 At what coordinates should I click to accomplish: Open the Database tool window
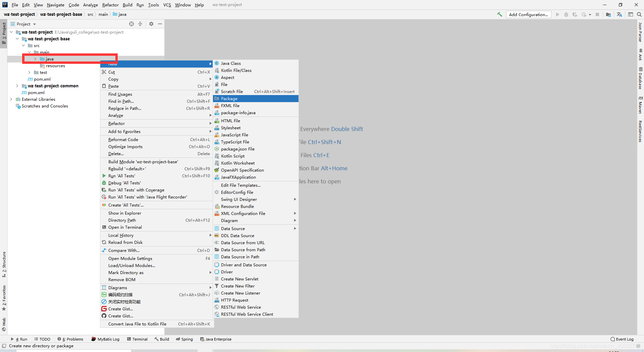coord(640,78)
